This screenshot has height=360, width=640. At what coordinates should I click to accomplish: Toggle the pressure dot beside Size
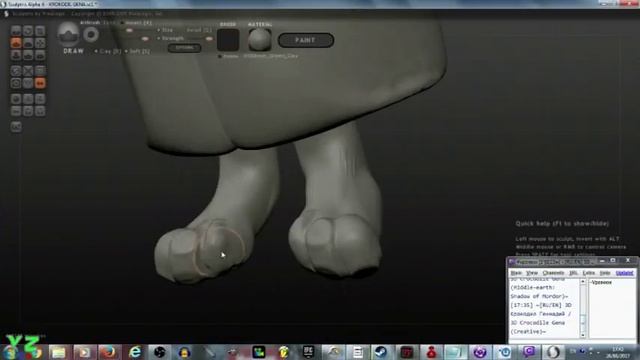[159, 30]
